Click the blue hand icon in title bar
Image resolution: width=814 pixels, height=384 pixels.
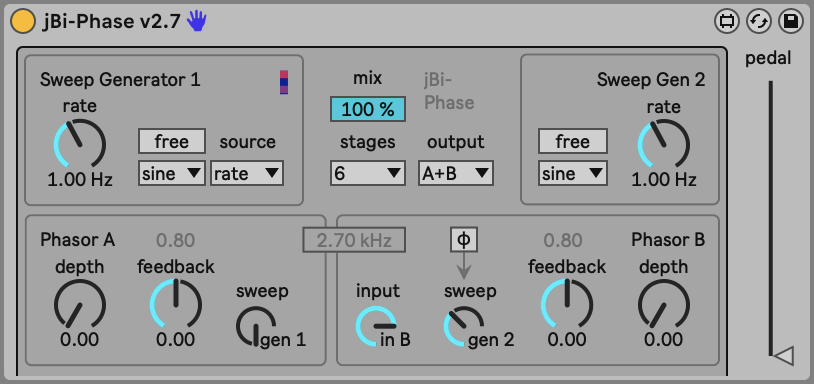(197, 21)
